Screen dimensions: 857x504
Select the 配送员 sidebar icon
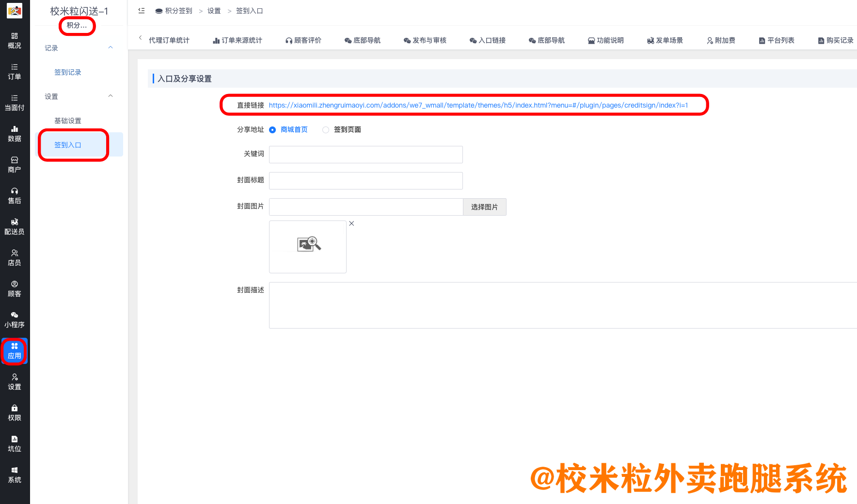click(x=15, y=225)
